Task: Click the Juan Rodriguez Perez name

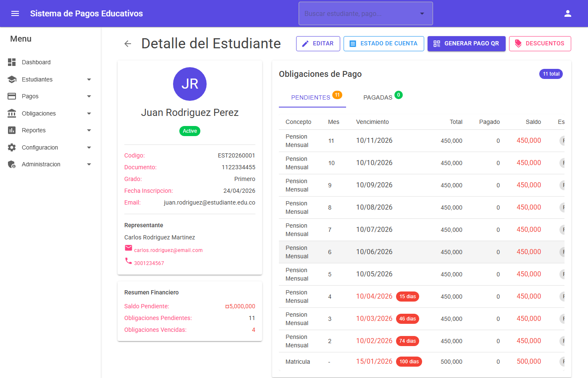Action: click(190, 113)
